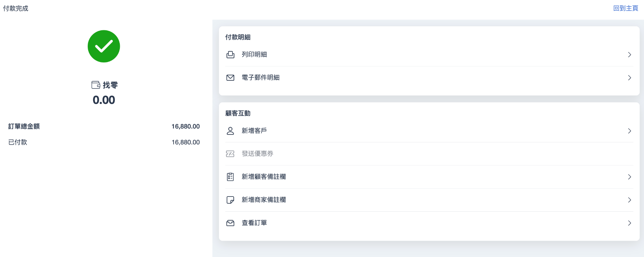Select the 列印明細 text label
The width and height of the screenshot is (644, 257).
(254, 54)
